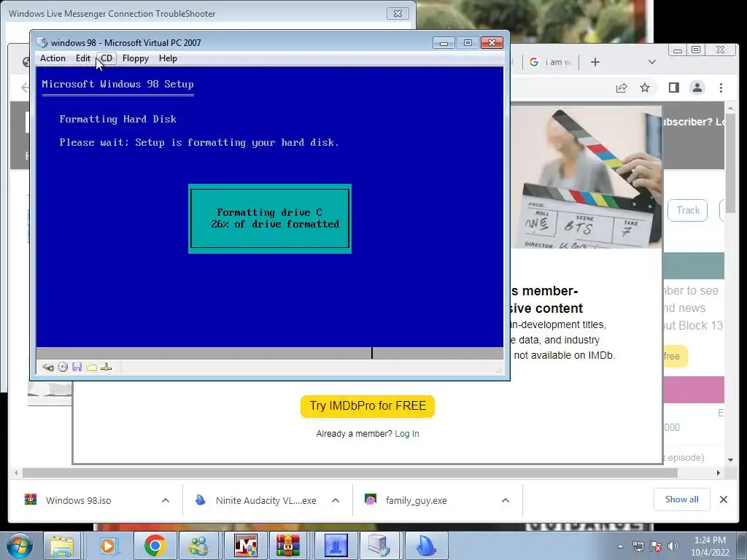Click the shared folders icon in Virtual PC status bar
Image resolution: width=747 pixels, height=560 pixels.
point(91,367)
